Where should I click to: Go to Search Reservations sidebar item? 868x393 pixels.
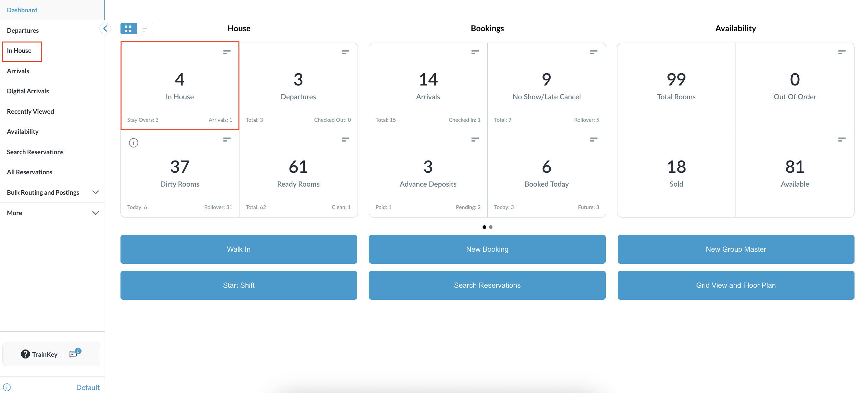35,152
